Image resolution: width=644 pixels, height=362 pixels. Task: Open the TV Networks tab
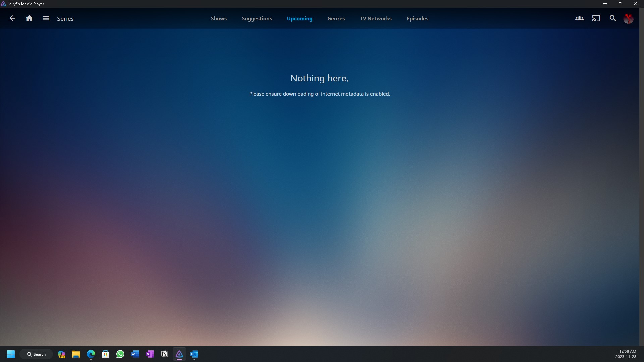(x=376, y=19)
